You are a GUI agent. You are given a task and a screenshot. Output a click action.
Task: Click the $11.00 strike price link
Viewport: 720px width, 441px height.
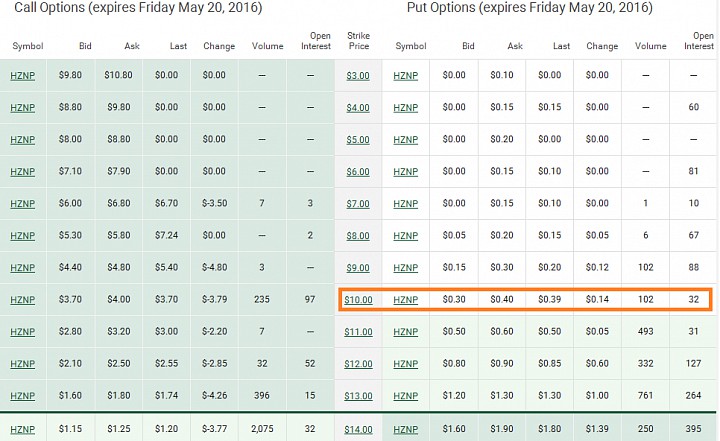point(358,332)
